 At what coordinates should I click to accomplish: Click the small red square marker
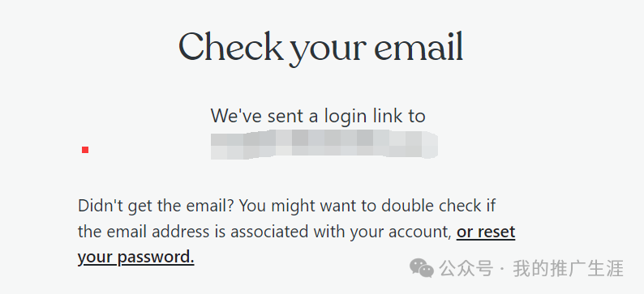pyautogui.click(x=85, y=150)
